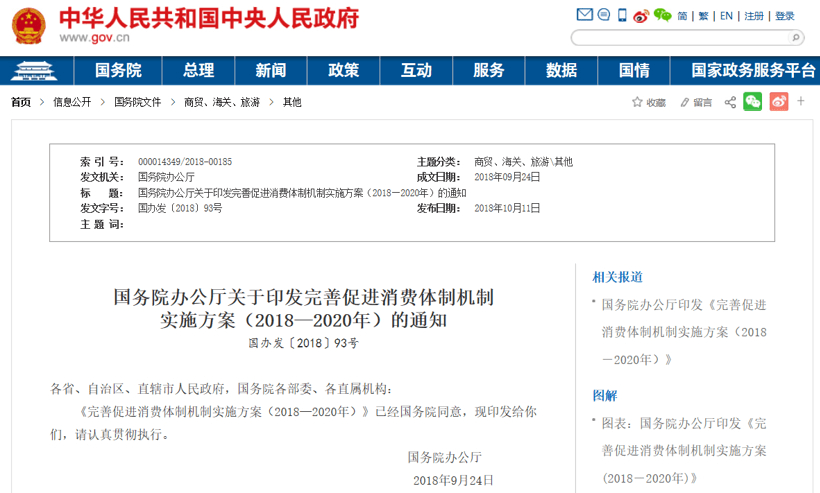Image resolution: width=820 pixels, height=493 pixels.
Task: Open the 国务院 nav tab
Action: (x=118, y=71)
